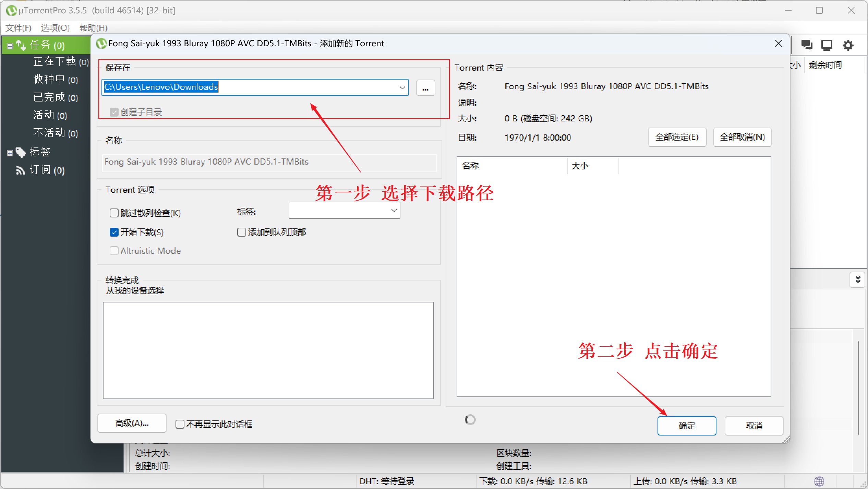This screenshot has height=489, width=868.
Task: Click the network globe icon in status bar
Action: [x=819, y=481]
